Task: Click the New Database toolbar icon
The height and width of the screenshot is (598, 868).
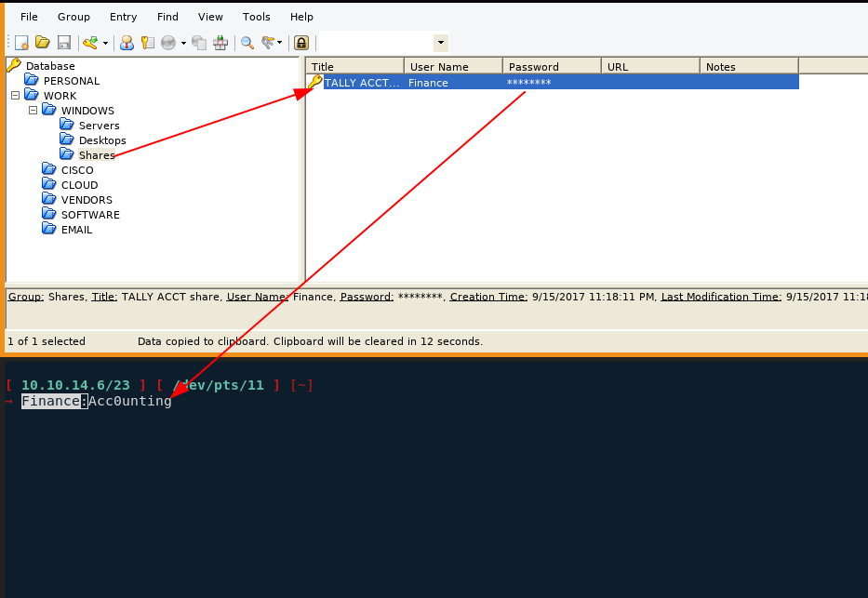Action: pos(21,43)
